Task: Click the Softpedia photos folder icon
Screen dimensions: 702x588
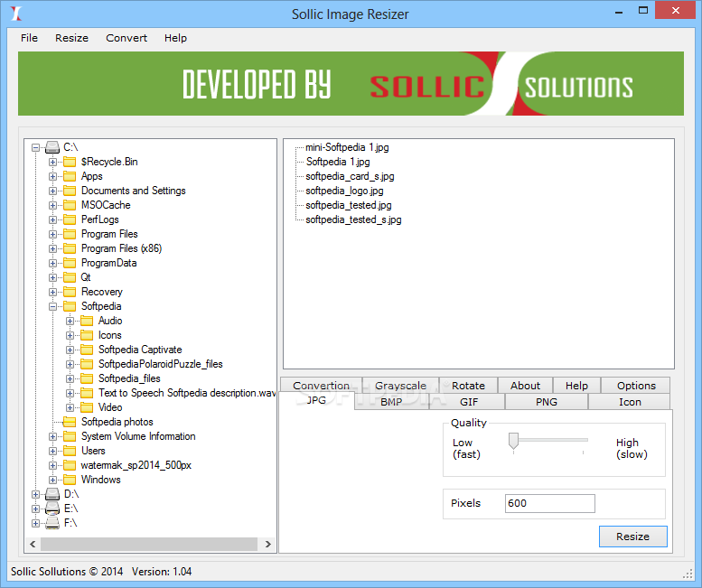Action: 70,422
